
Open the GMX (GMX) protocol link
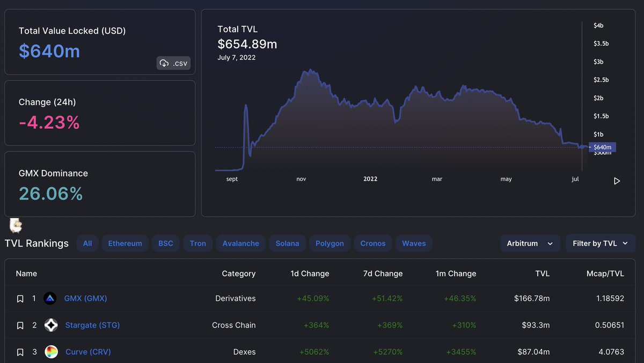[x=85, y=298]
